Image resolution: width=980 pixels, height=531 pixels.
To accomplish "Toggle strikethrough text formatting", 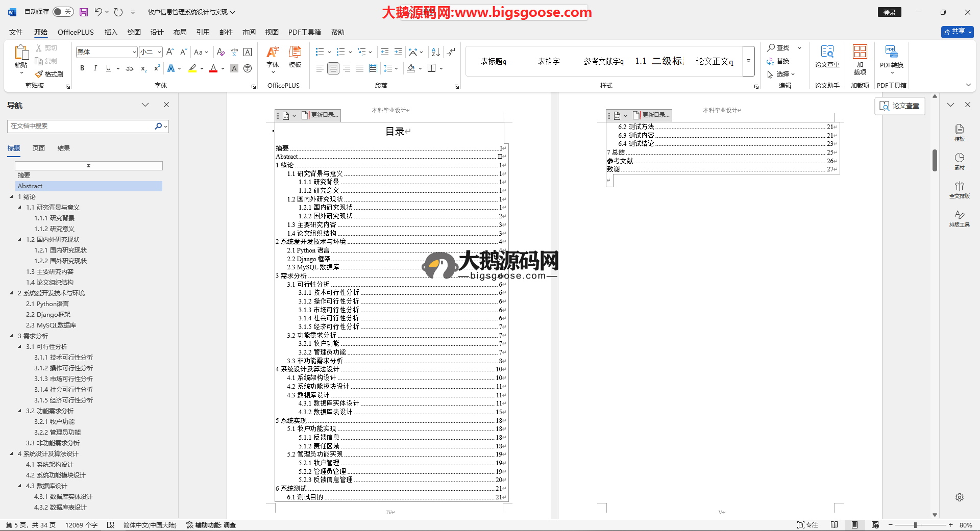I will 130,68.
